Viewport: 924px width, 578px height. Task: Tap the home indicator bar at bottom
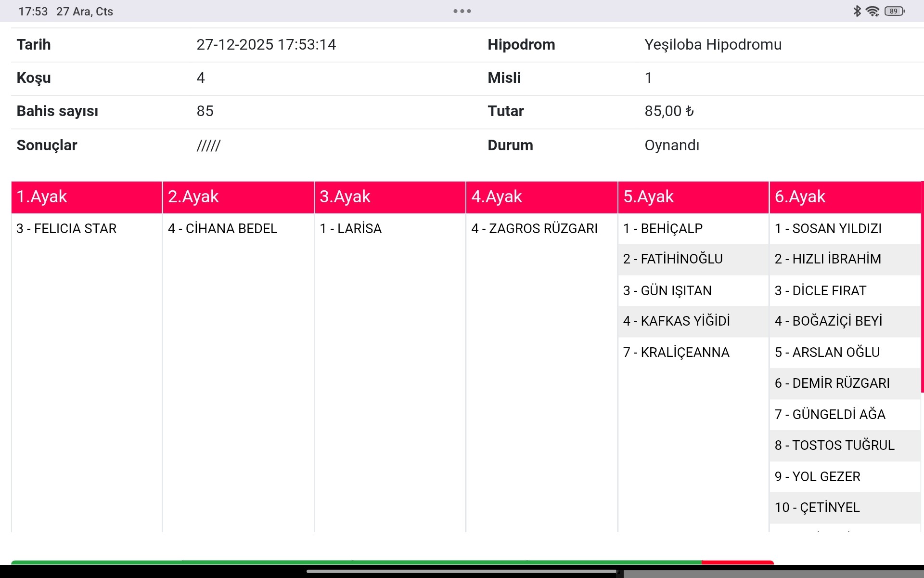(x=462, y=572)
